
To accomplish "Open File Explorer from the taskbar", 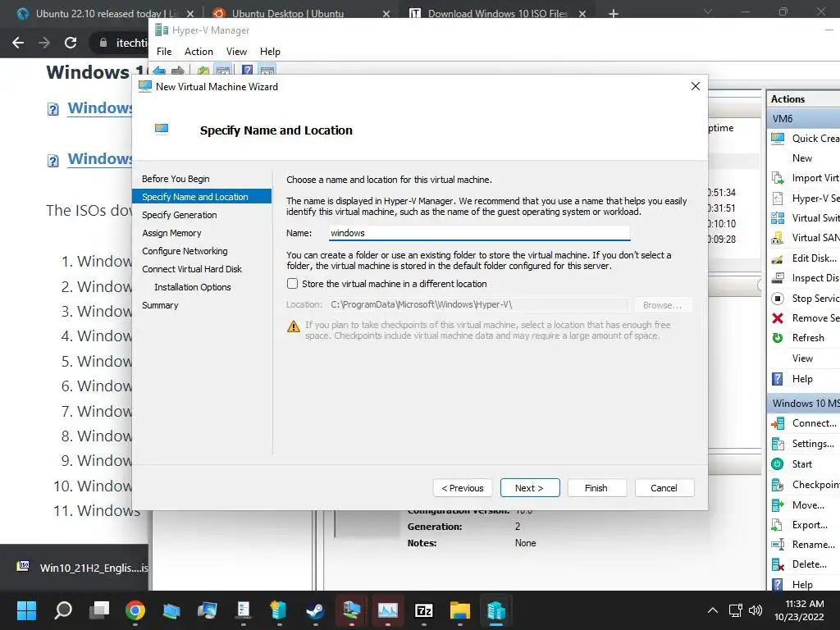I will (x=459, y=610).
